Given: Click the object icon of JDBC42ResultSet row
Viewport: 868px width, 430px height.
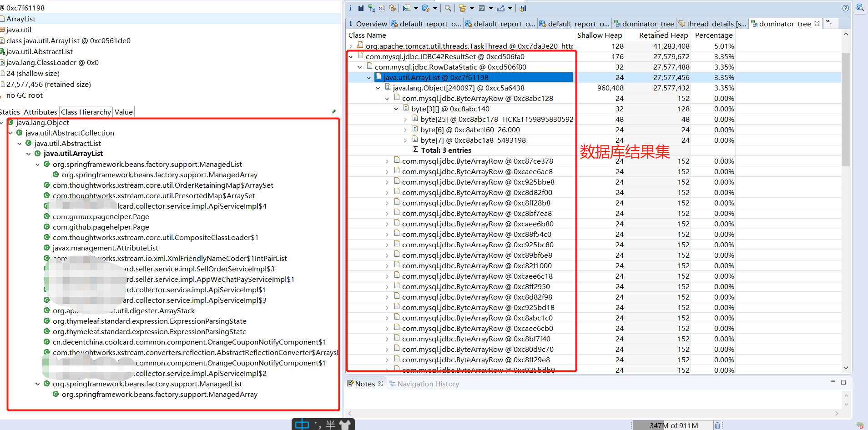Looking at the screenshot, I should pos(360,56).
